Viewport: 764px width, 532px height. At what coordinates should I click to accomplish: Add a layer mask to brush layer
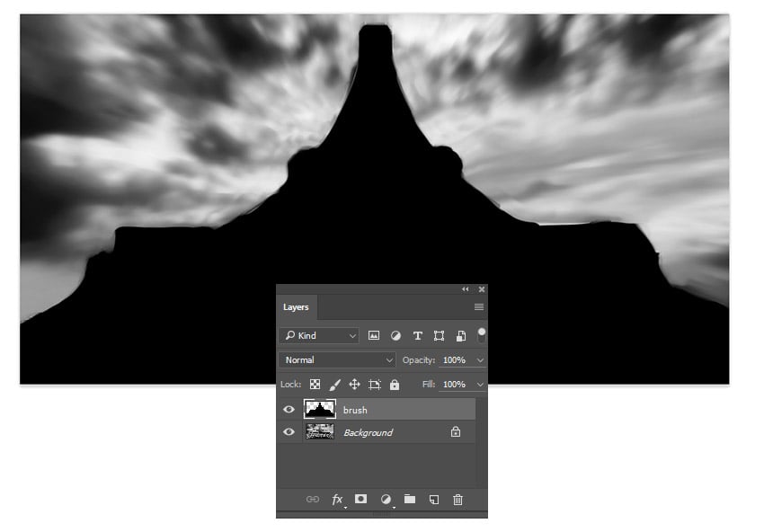[x=361, y=499]
